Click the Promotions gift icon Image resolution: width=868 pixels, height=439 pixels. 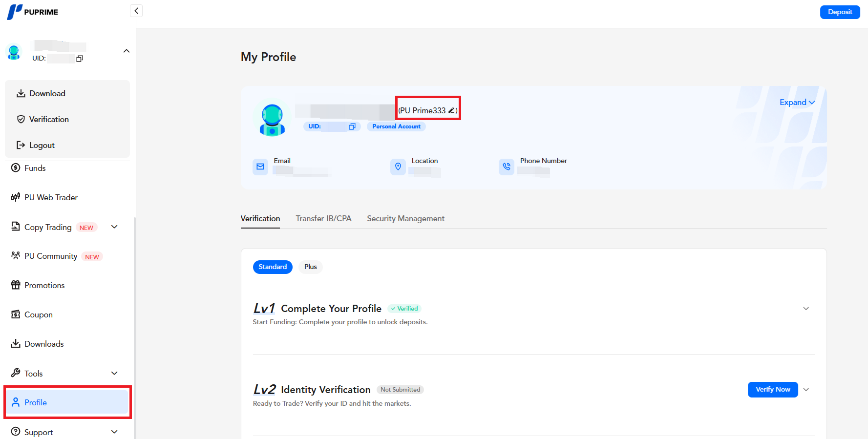tap(16, 285)
